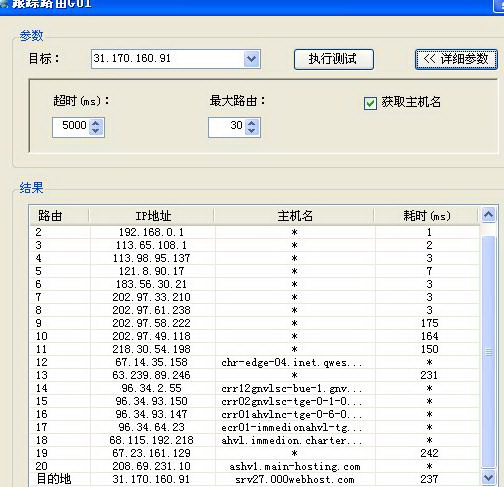Click the << 详细参数 button

[x=456, y=59]
